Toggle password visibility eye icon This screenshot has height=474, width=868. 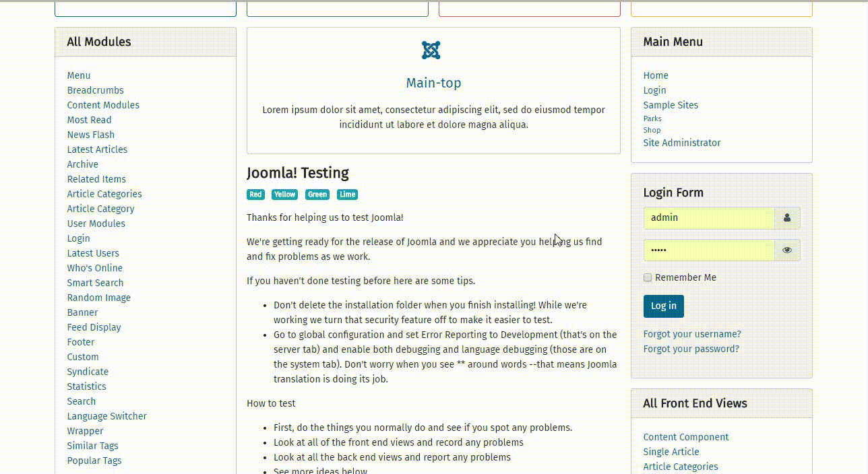(787, 250)
